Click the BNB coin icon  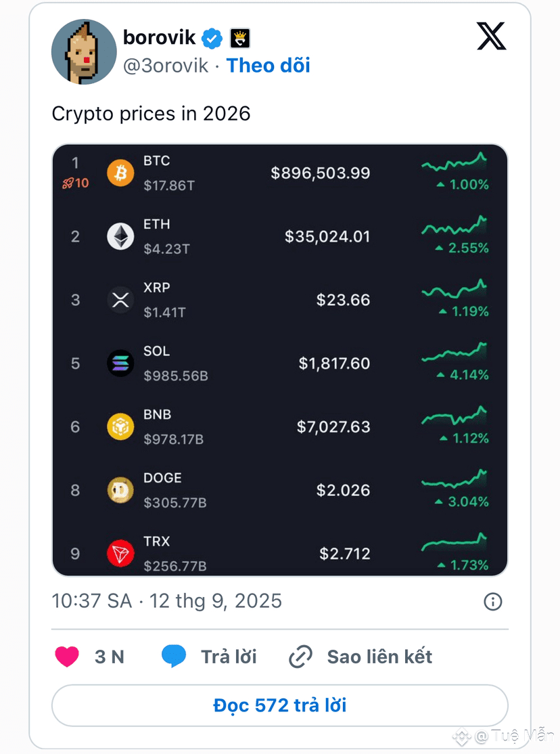(x=120, y=426)
